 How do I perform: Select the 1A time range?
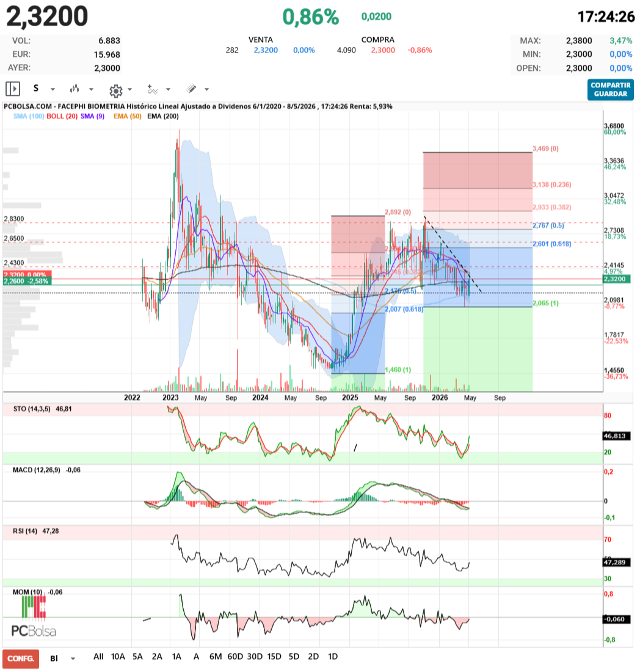(x=176, y=657)
